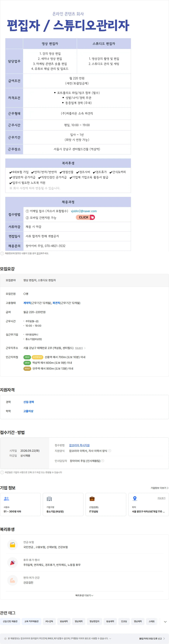This screenshot has height=644, width=169.
Task: Open the vjobhr2@naver.com email link
Action: (84, 211)
